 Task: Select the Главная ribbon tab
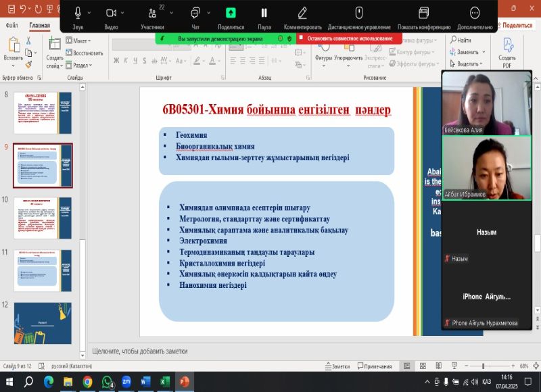pyautogui.click(x=39, y=25)
